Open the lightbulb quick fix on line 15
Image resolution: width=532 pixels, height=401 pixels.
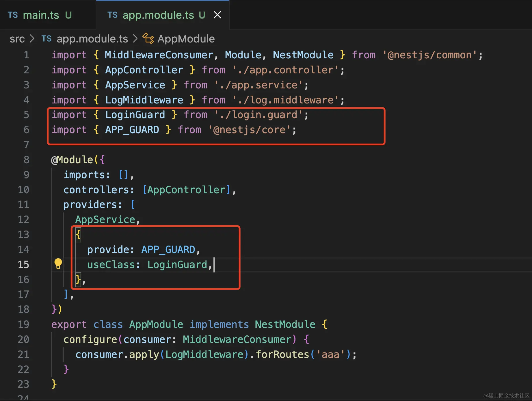[58, 264]
